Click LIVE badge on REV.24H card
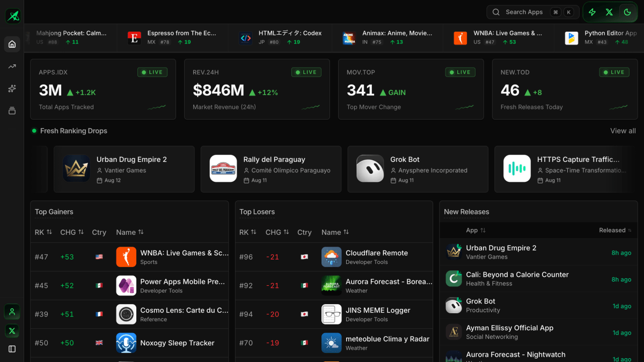Screen dimensions: 644x362 (306, 72)
